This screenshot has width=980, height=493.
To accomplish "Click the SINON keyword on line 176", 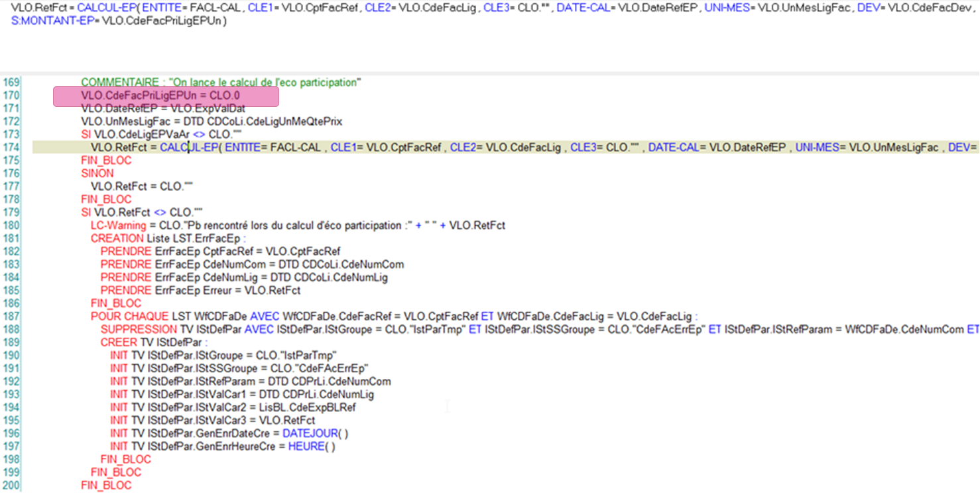I will point(97,173).
